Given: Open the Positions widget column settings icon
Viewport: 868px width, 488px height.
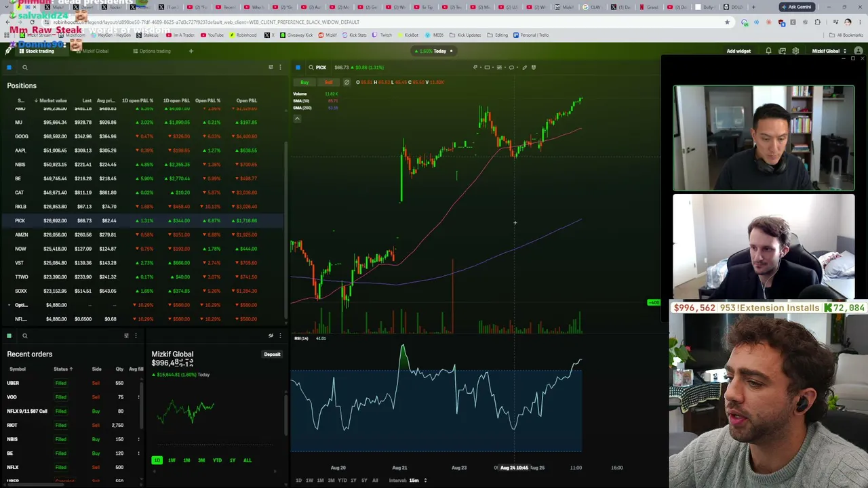Looking at the screenshot, I should [x=271, y=67].
